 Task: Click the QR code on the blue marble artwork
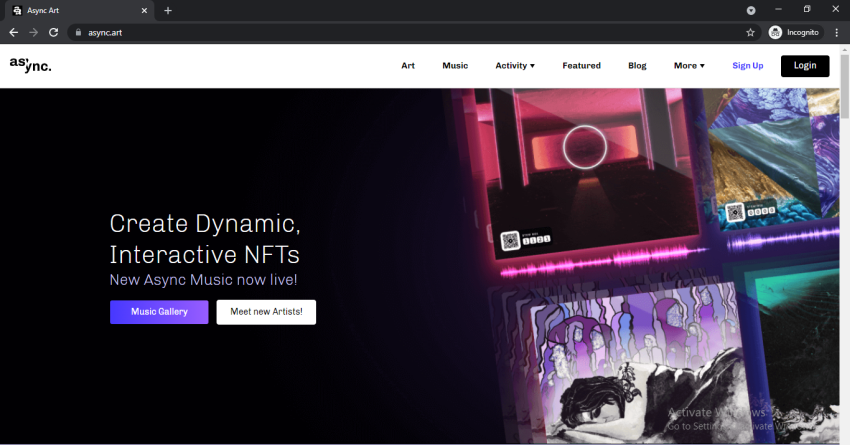coord(735,212)
